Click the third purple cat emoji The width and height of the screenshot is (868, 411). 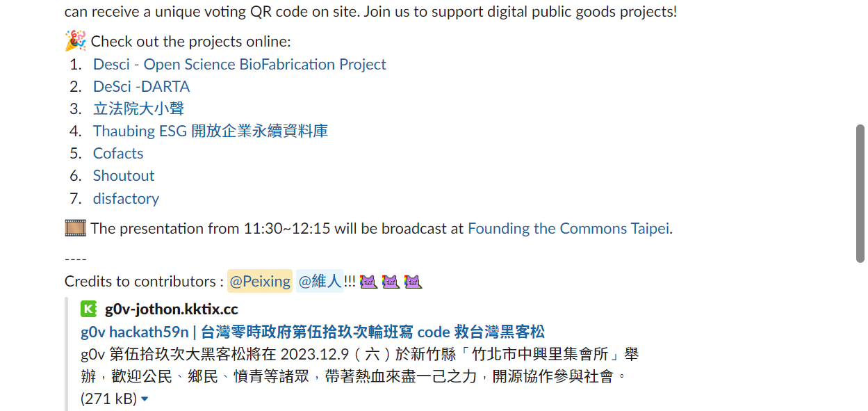pos(413,282)
